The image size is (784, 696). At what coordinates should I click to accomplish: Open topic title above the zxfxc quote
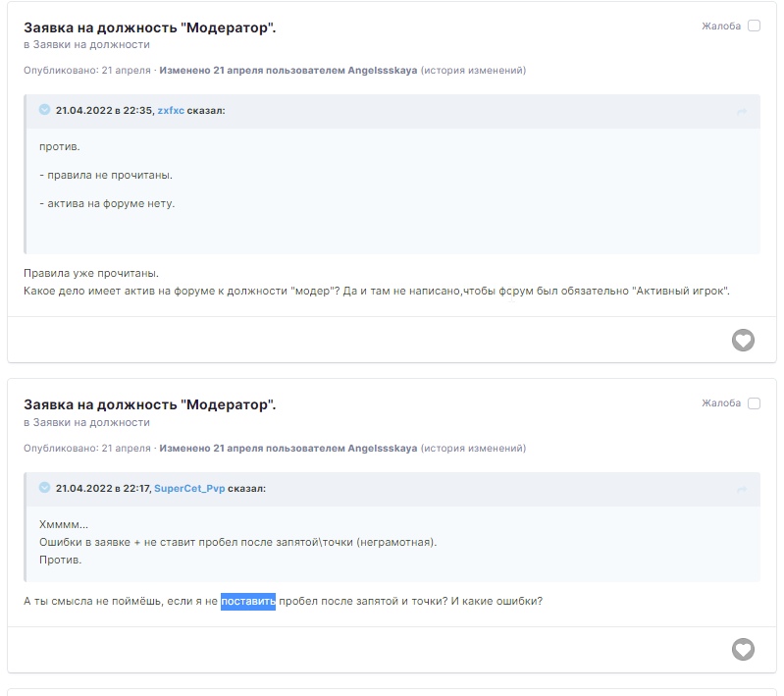pyautogui.click(x=149, y=27)
